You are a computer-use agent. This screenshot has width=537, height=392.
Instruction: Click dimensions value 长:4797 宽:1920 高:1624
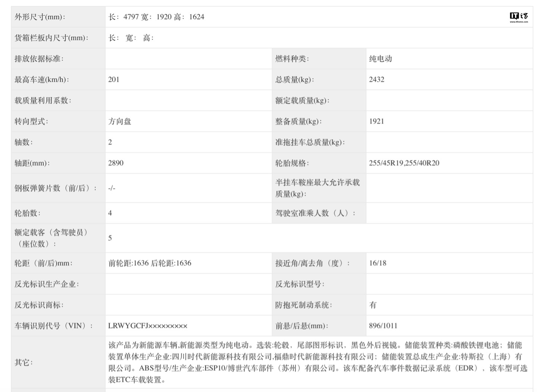point(156,17)
